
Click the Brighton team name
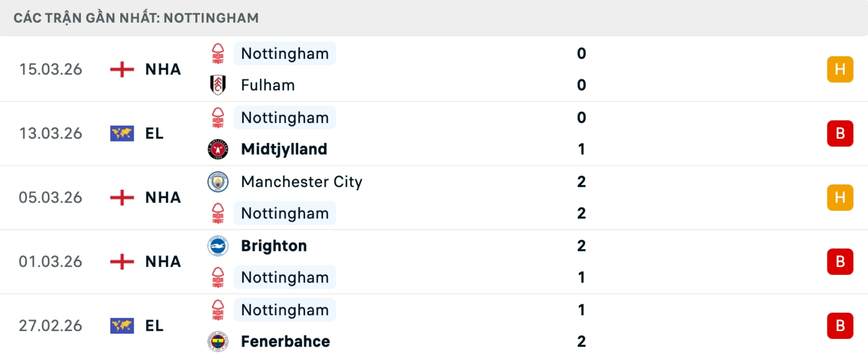point(274,246)
